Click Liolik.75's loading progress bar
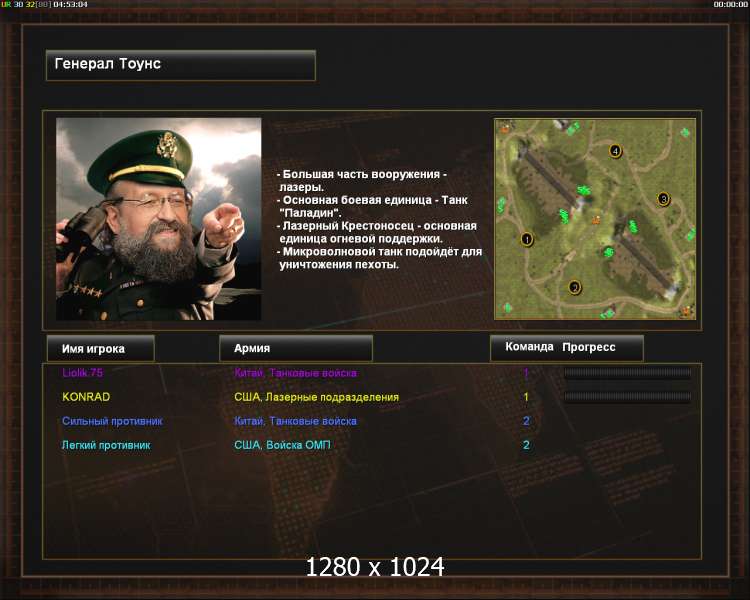Viewport: 750px width, 600px height. point(627,373)
